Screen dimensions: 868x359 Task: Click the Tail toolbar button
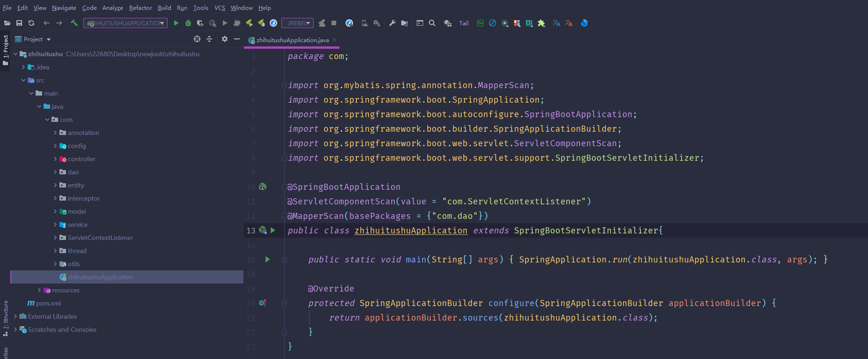(464, 23)
